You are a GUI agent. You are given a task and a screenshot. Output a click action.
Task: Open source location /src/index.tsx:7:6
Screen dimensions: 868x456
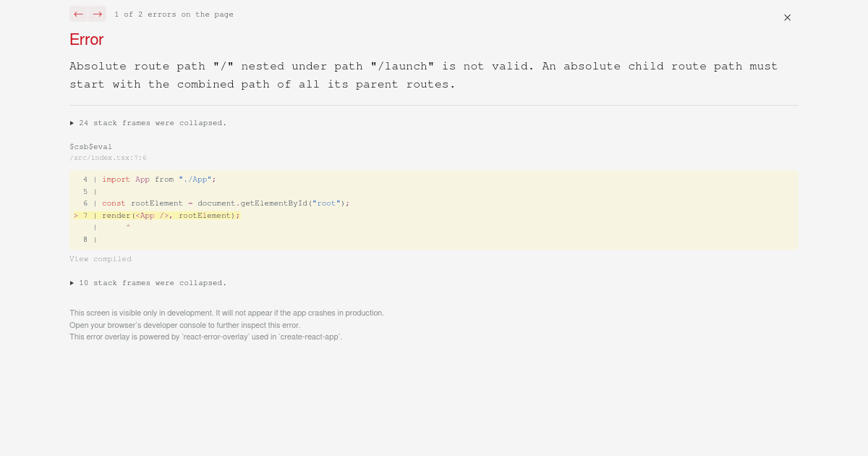point(108,158)
